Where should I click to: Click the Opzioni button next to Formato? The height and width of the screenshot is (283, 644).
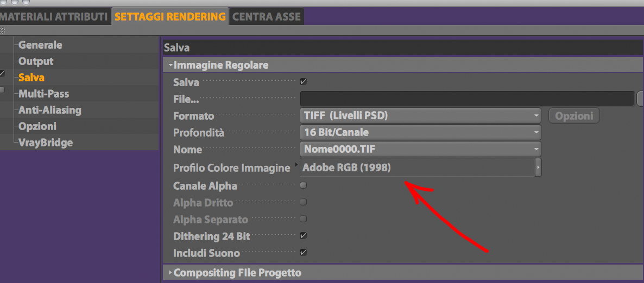point(574,115)
